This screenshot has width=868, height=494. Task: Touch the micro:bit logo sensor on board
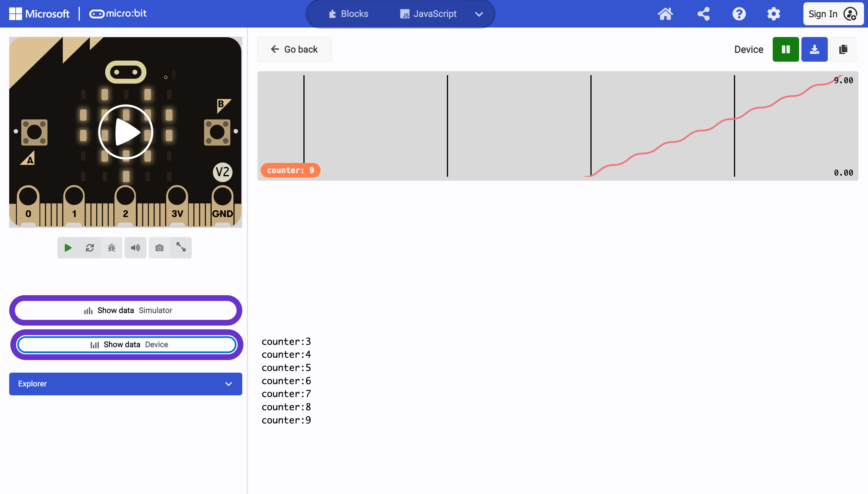126,72
